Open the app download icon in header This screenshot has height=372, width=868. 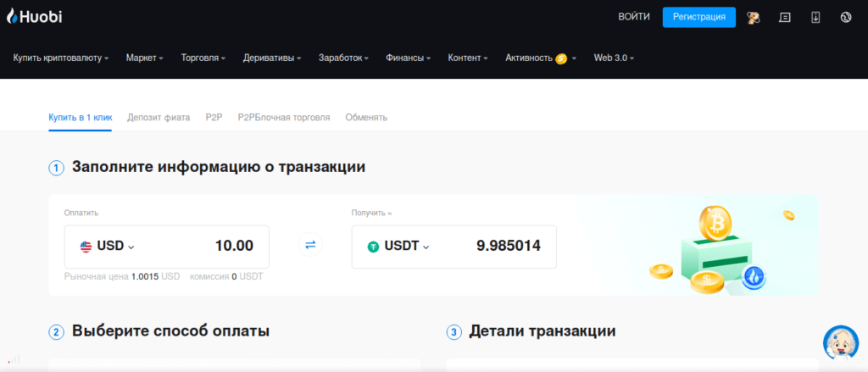[815, 17]
